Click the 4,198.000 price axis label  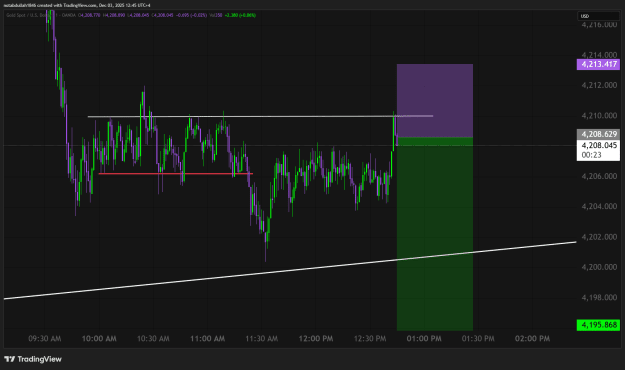click(x=599, y=297)
